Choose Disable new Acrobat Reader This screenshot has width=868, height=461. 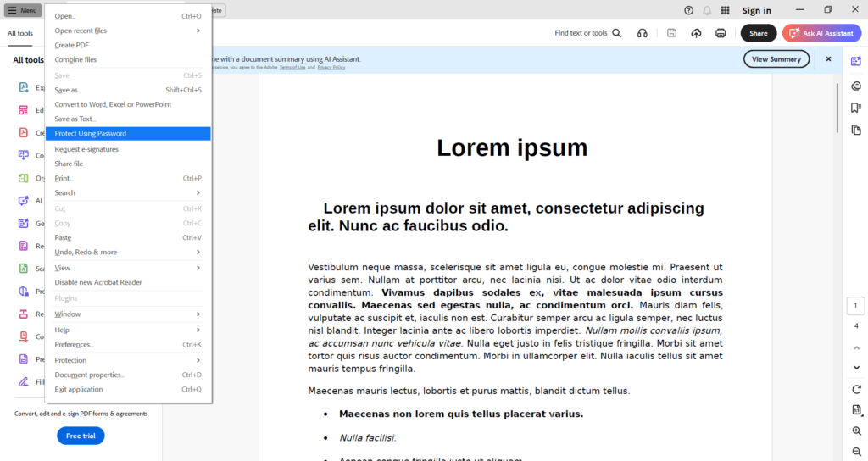click(x=128, y=282)
